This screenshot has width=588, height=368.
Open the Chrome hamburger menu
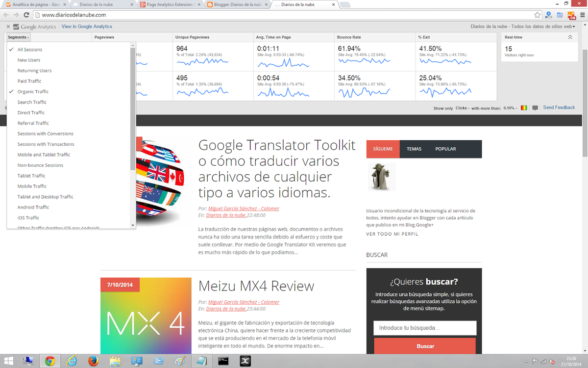(582, 15)
